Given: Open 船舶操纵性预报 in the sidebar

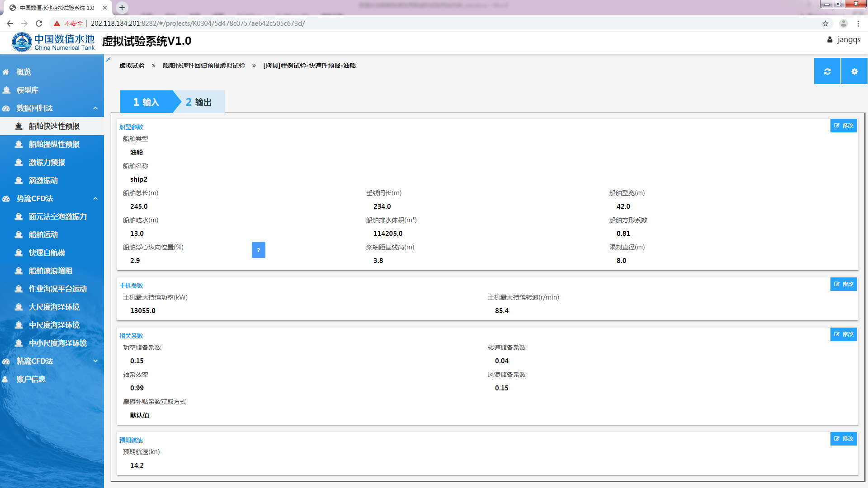Looking at the screenshot, I should click(x=54, y=144).
